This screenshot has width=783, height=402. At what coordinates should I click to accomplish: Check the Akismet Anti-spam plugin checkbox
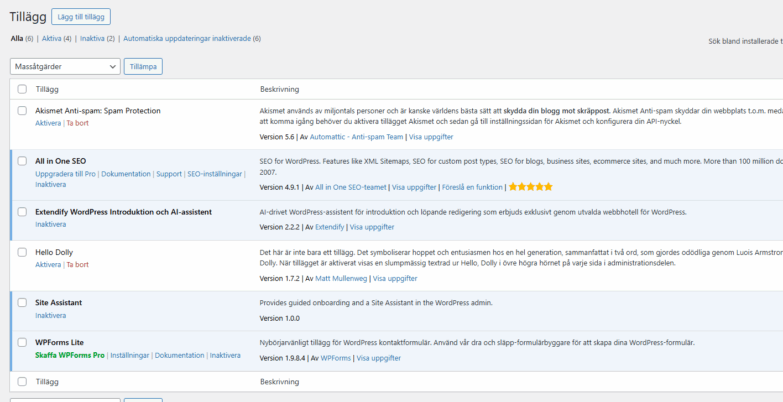(x=22, y=110)
